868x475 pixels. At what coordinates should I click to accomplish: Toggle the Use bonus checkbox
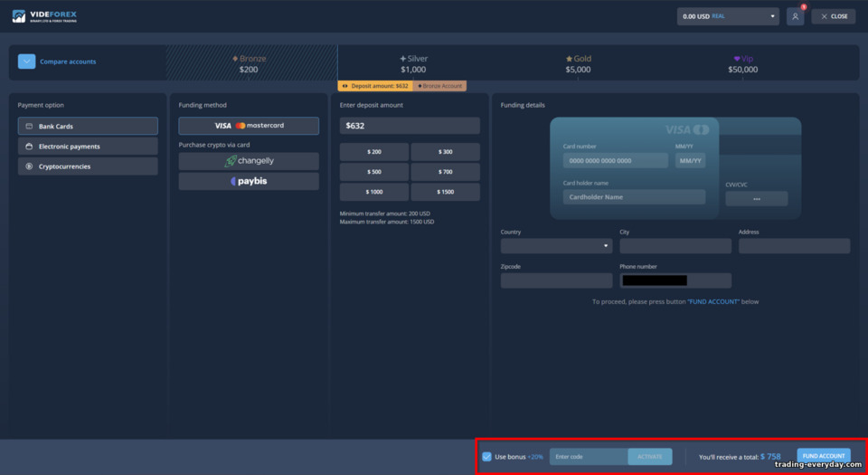click(486, 457)
